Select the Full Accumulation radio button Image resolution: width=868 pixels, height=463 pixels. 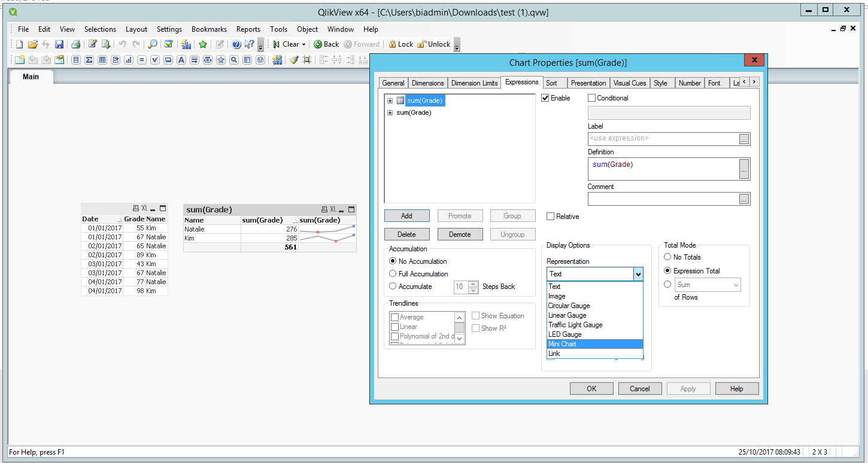tap(393, 274)
